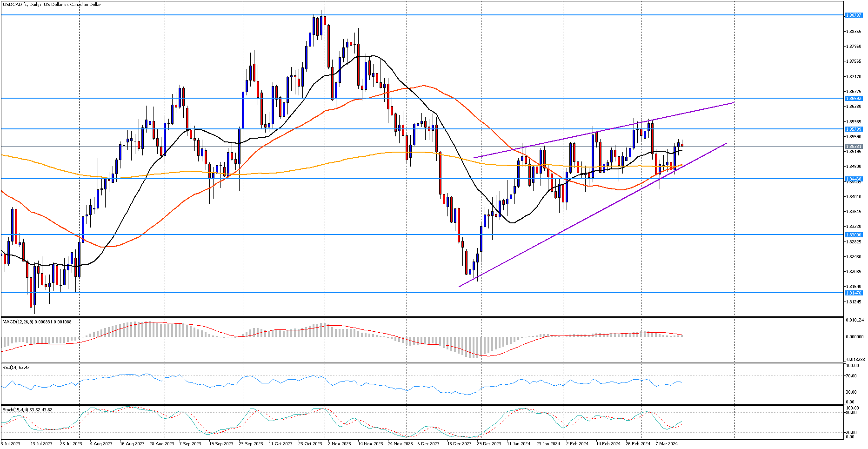The width and height of the screenshot is (868, 449).
Task: Click the USDCAD.fx Daily chart title
Action: (52, 5)
